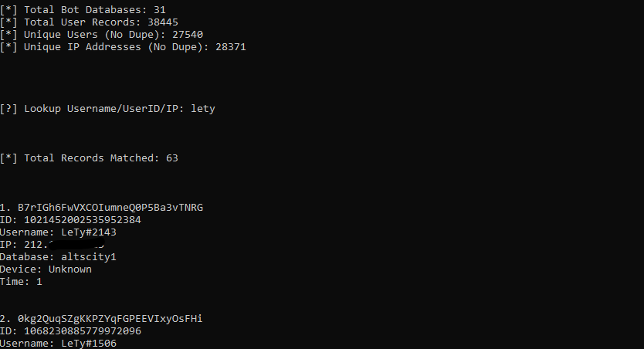Click the number 63 in matched records

click(172, 158)
